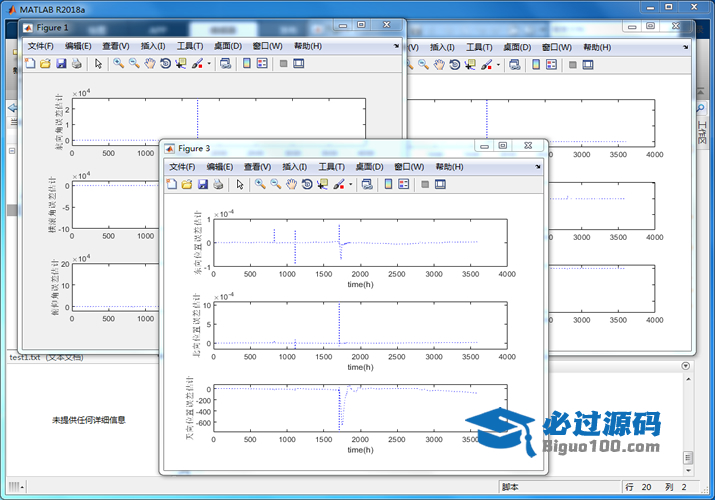Open 文件(F) menu in Figure 1
This screenshot has height=500, width=715.
point(41,46)
